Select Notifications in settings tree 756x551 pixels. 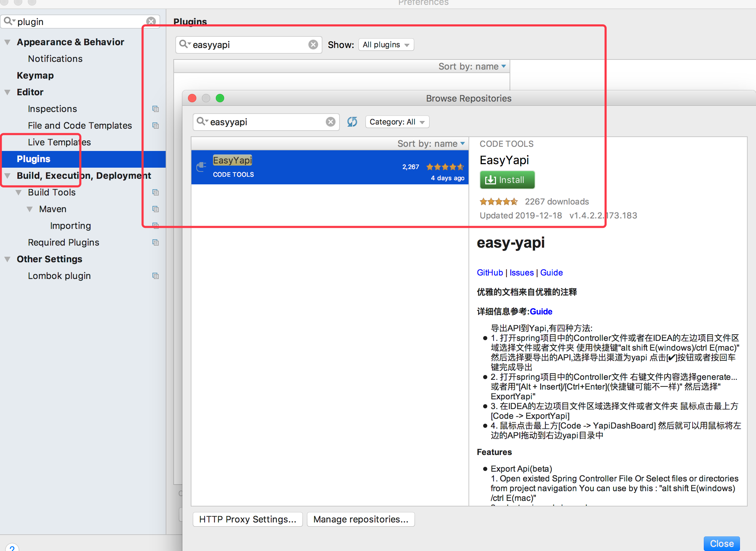click(55, 59)
